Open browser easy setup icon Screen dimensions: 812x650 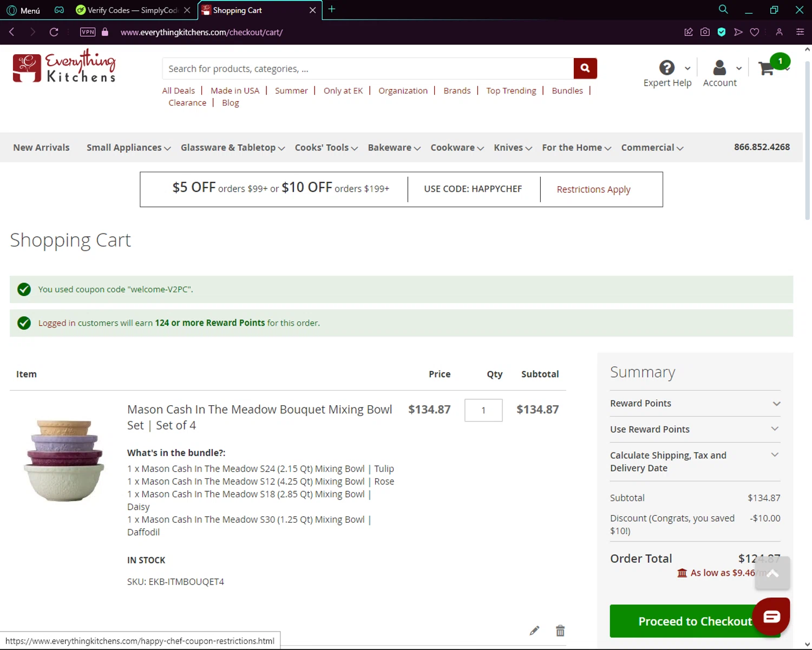tap(800, 32)
